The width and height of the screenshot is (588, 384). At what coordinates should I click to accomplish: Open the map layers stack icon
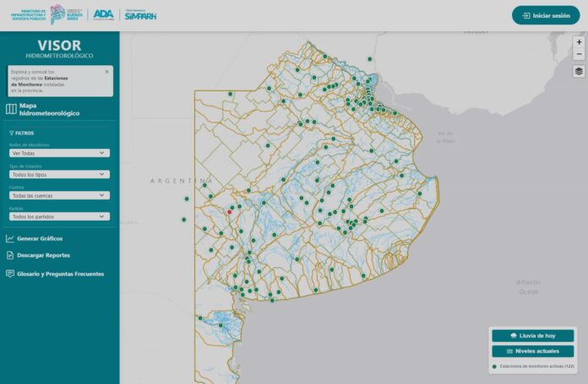579,71
